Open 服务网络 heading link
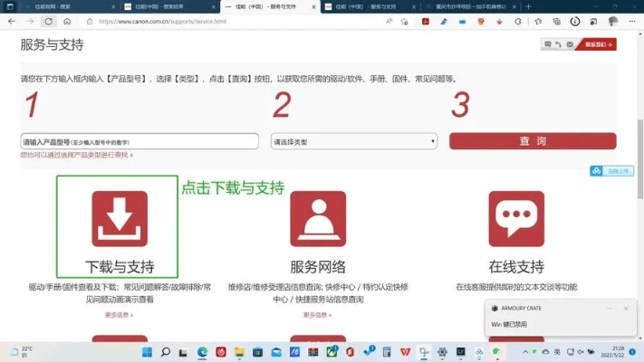644x362 pixels. 318,267
